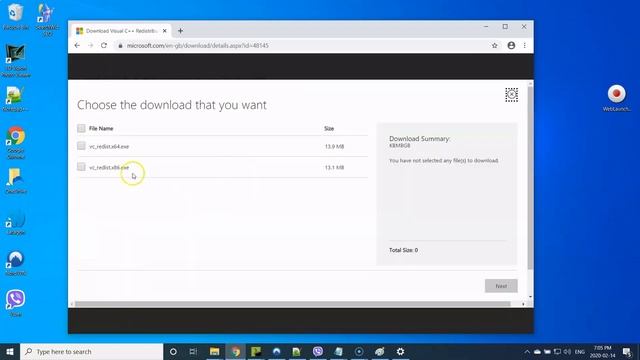Open Task View on taskbar

[x=193, y=351]
